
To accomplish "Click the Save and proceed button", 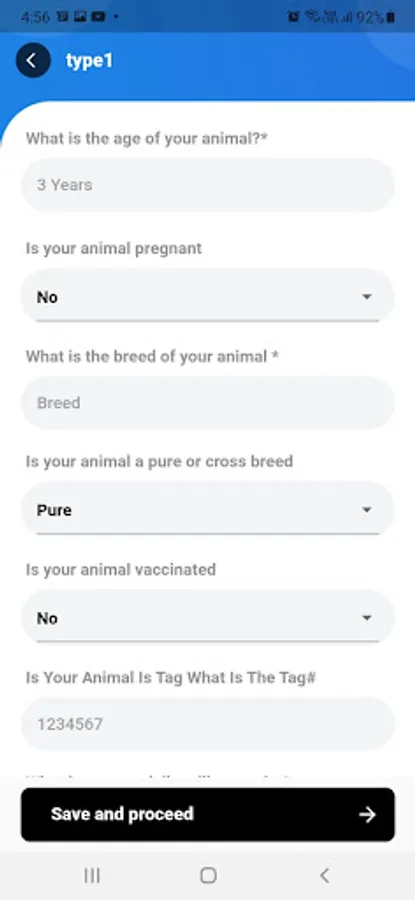I will (x=208, y=814).
